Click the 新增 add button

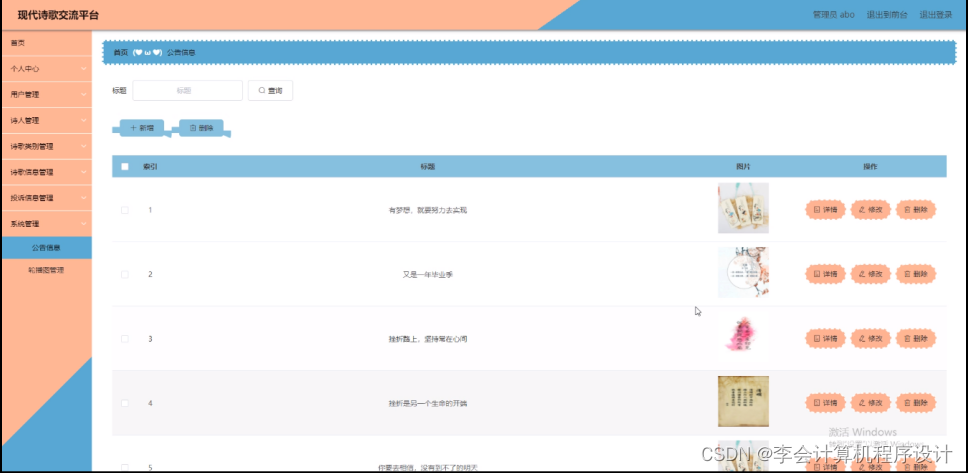click(x=141, y=128)
